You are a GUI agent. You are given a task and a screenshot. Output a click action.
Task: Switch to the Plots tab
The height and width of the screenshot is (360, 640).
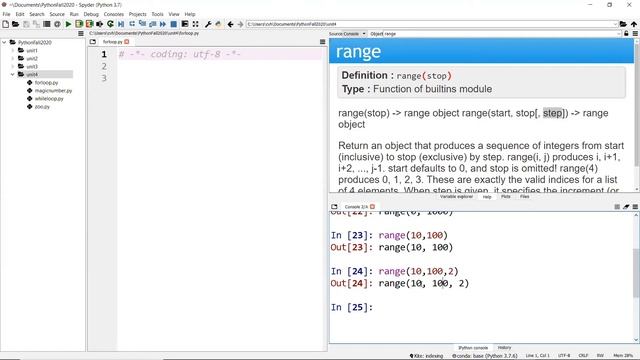505,197
